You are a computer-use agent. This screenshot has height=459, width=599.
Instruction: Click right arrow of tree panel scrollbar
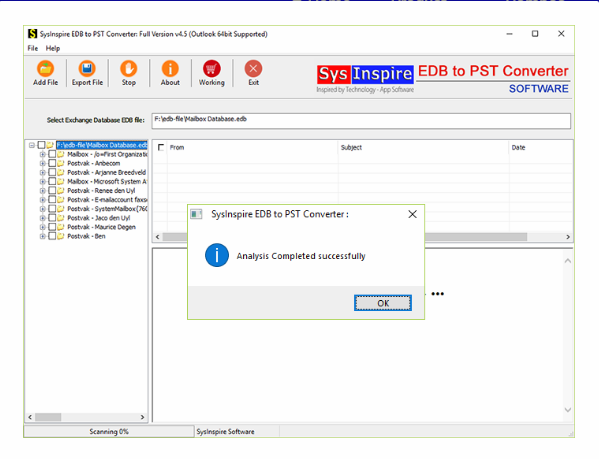click(142, 417)
